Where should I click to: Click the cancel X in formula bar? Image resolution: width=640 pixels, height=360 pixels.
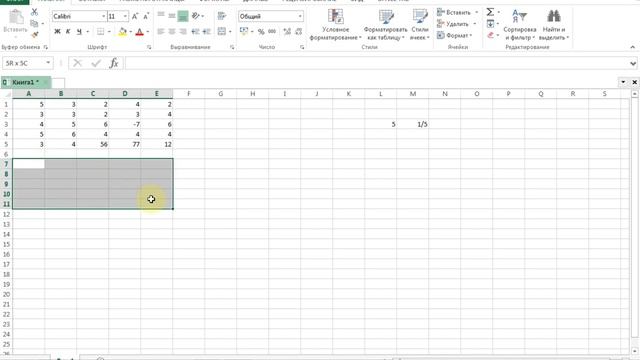point(77,63)
